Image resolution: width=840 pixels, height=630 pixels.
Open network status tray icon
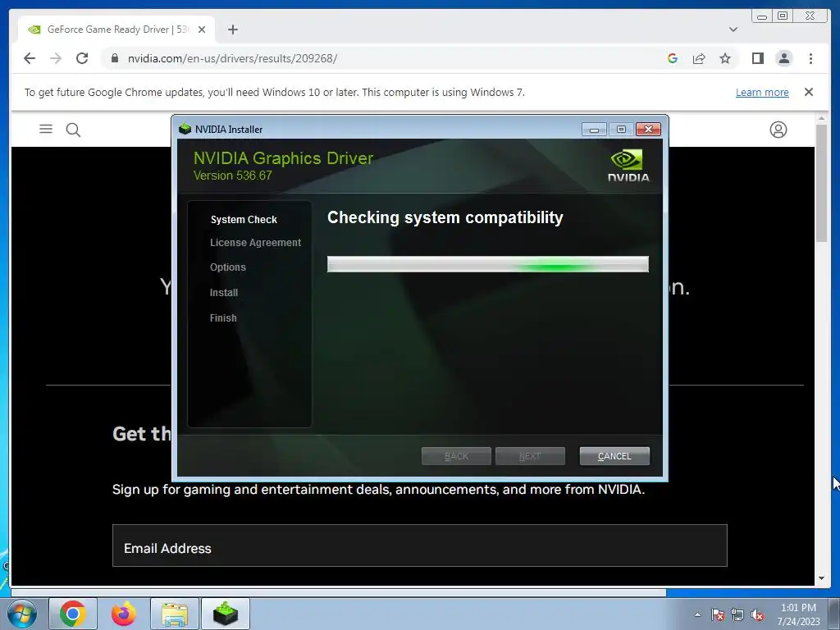737,615
